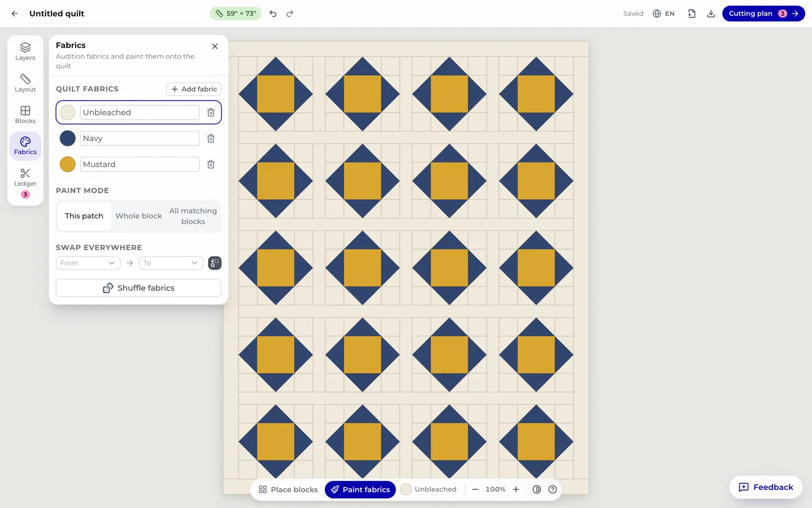Zoom in with the plus icon
The height and width of the screenshot is (508, 812).
click(x=516, y=489)
